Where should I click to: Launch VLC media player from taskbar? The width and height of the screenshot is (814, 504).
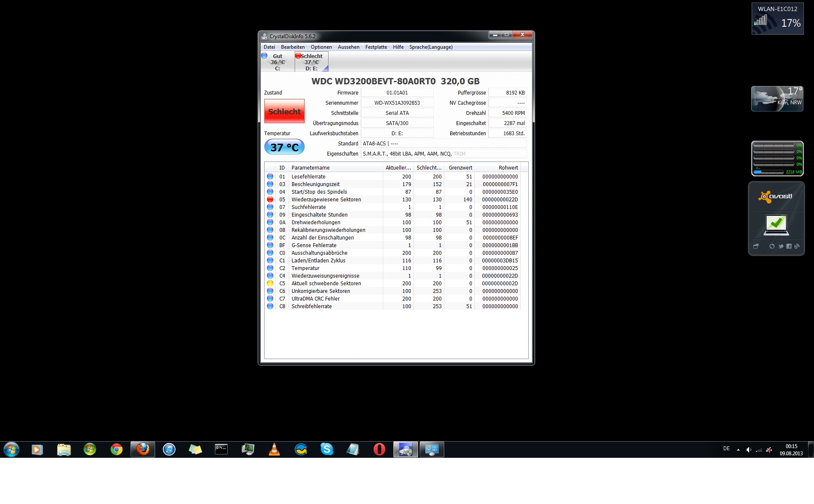[x=274, y=449]
